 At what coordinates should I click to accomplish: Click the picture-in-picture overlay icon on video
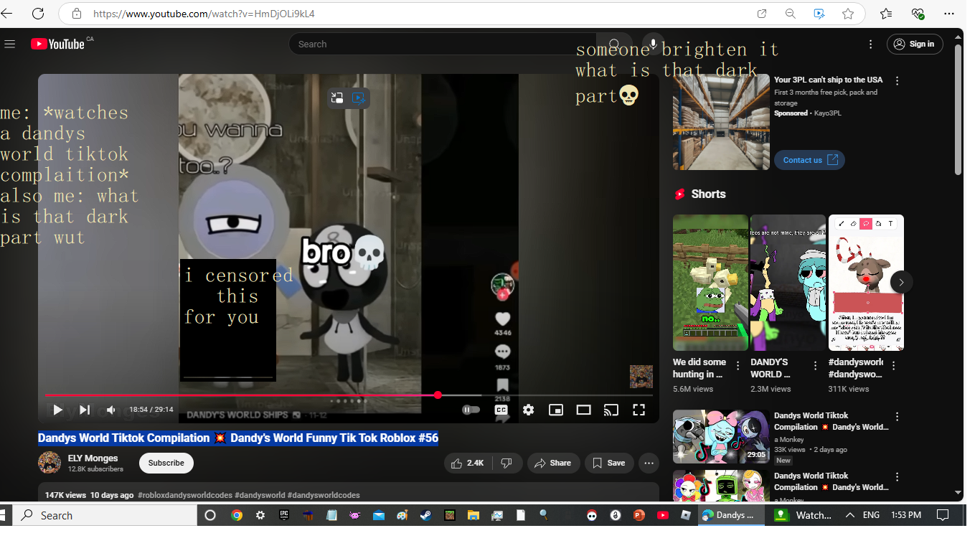(x=337, y=98)
